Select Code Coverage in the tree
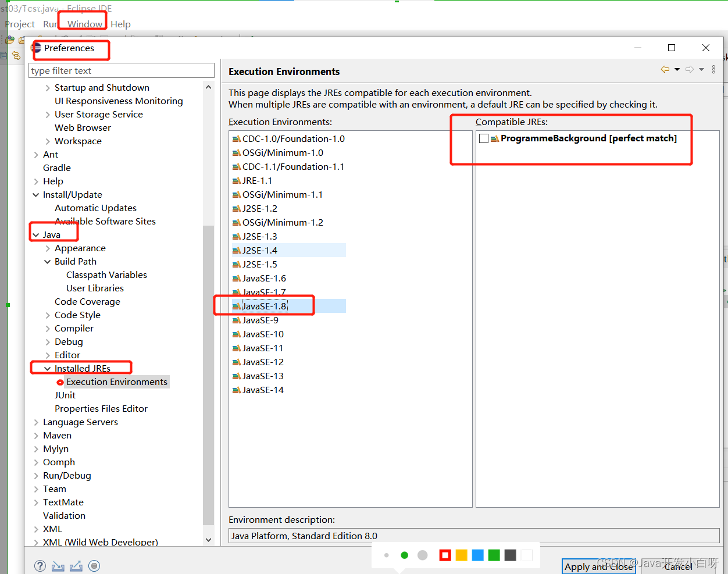Viewport: 728px width, 574px height. tap(87, 302)
